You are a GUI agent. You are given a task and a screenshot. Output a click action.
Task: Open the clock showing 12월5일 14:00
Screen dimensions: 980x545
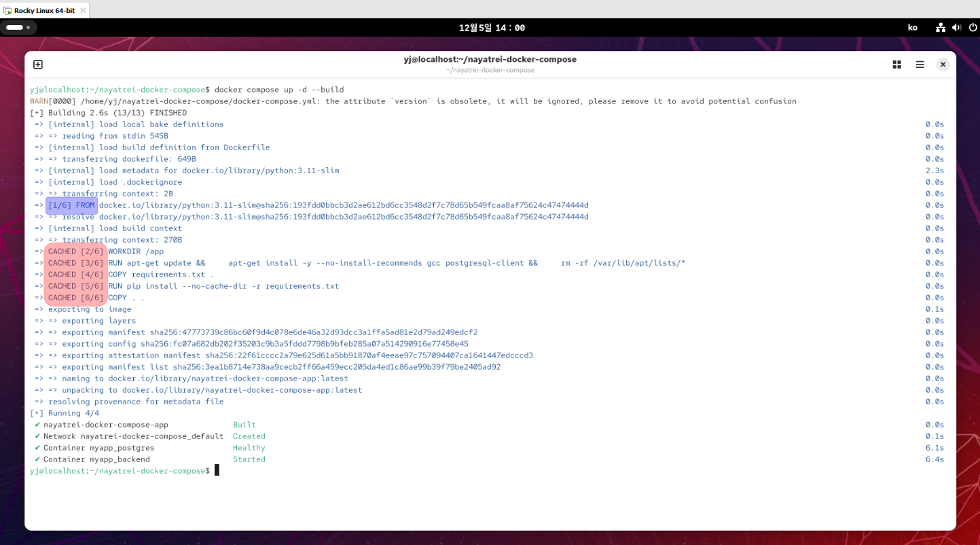[x=492, y=28]
